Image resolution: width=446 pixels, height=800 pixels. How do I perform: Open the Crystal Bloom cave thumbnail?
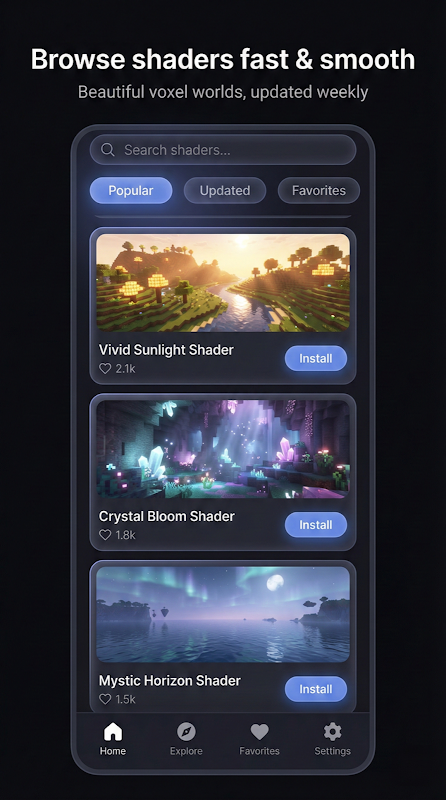pos(223,449)
